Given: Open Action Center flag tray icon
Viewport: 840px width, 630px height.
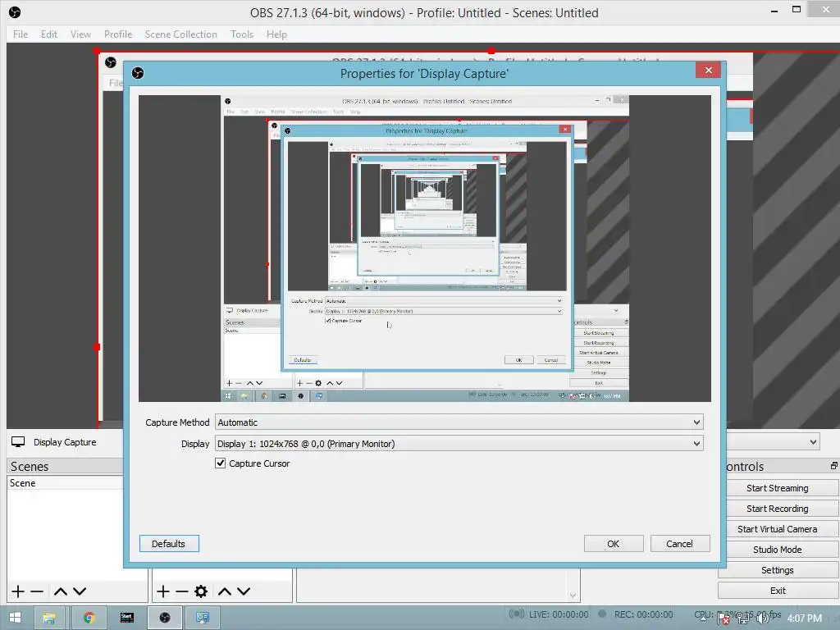Looking at the screenshot, I should [x=724, y=619].
